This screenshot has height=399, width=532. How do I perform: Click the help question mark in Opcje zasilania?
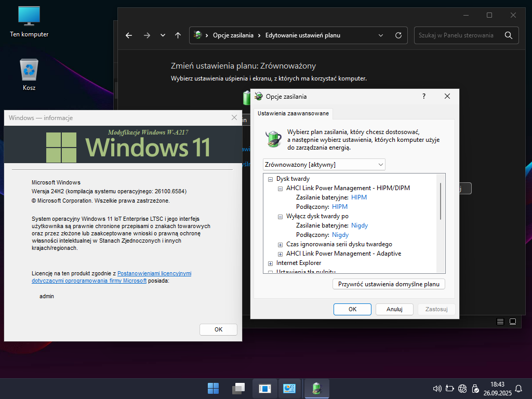[424, 96]
